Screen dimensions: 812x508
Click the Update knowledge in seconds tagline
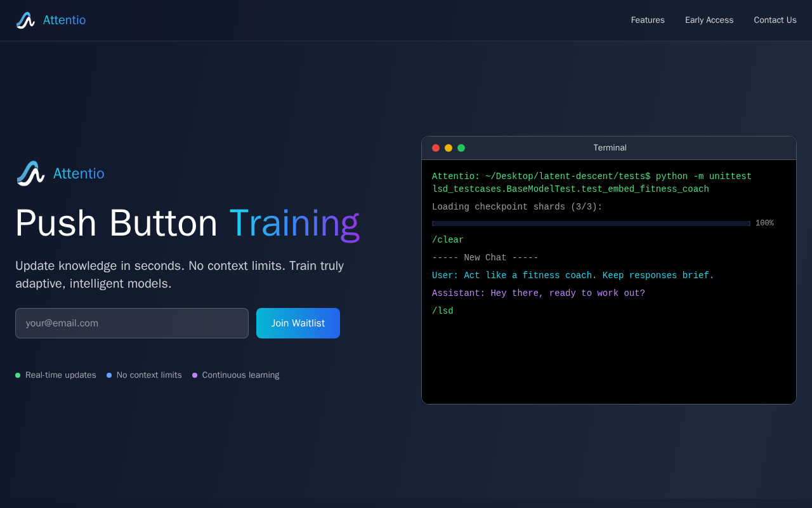pyautogui.click(x=180, y=274)
